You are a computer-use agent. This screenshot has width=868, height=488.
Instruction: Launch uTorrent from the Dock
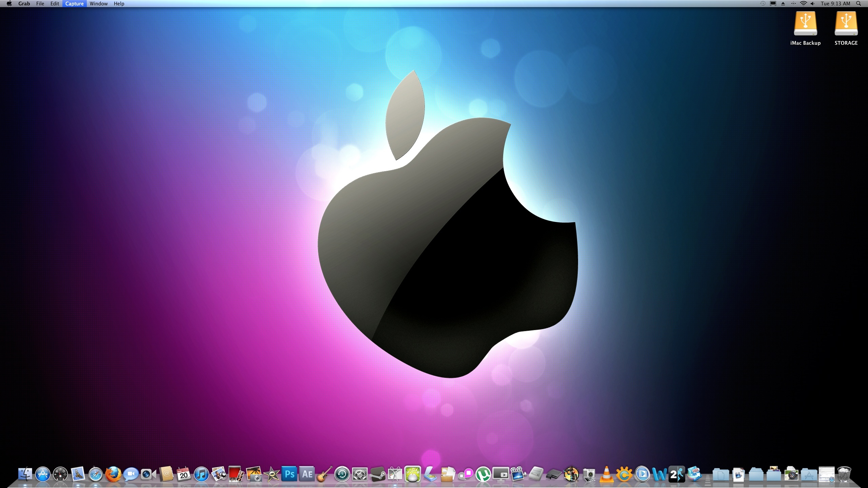pyautogui.click(x=483, y=474)
